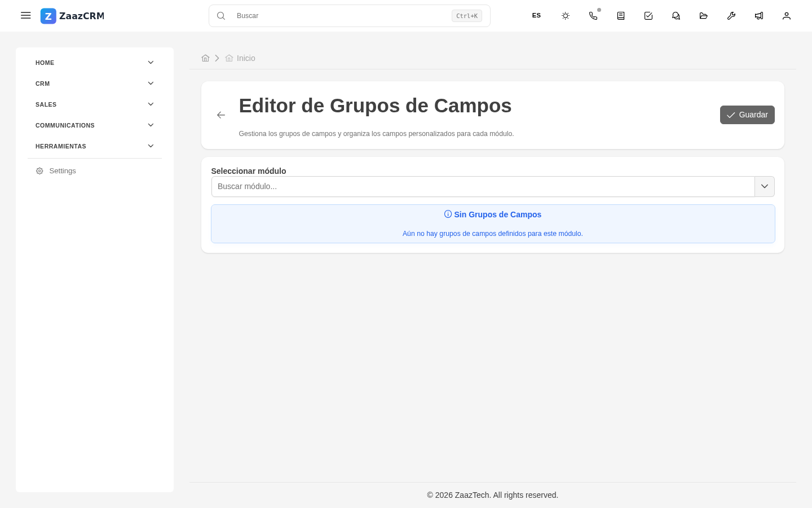812x508 pixels.
Task: Expand the SALES sidebar section
Action: [x=95, y=104]
